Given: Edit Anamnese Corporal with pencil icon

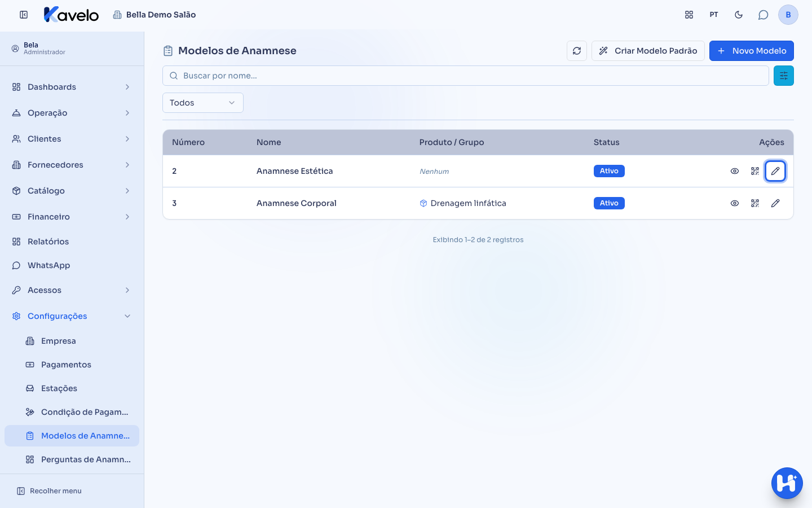Looking at the screenshot, I should click(775, 203).
